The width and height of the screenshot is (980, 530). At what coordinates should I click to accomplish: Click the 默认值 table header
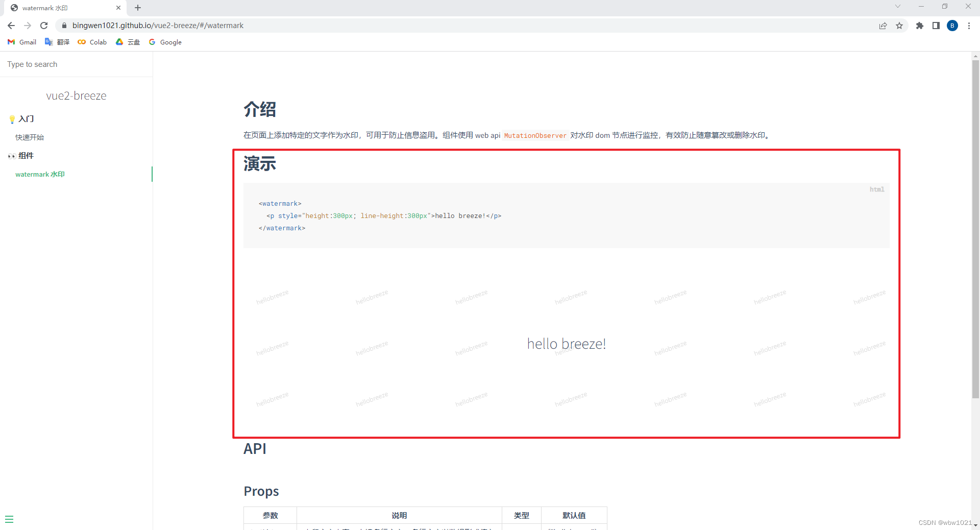574,516
